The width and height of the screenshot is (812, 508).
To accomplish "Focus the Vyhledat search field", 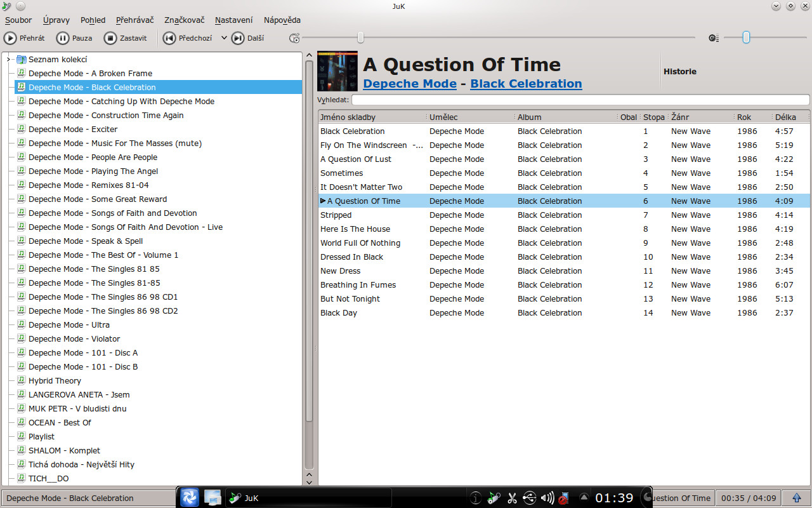I will click(580, 100).
